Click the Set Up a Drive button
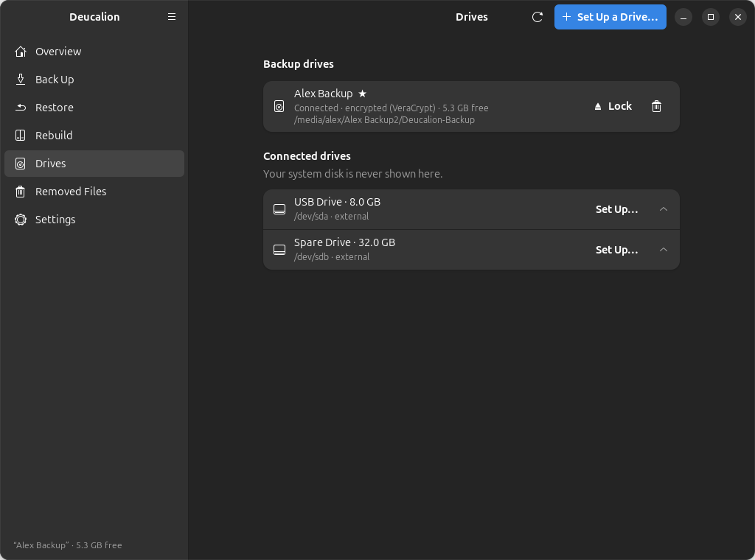 point(610,17)
